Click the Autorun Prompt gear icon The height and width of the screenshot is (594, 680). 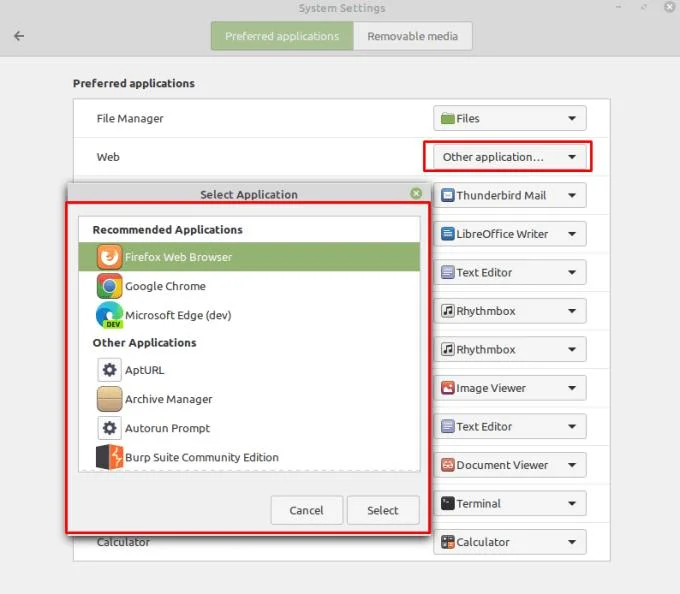tap(109, 428)
